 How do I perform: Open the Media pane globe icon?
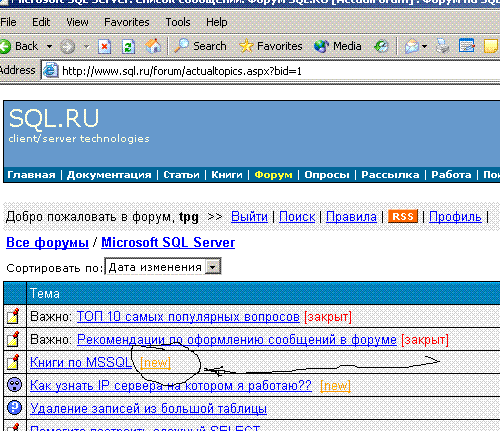pos(337,46)
